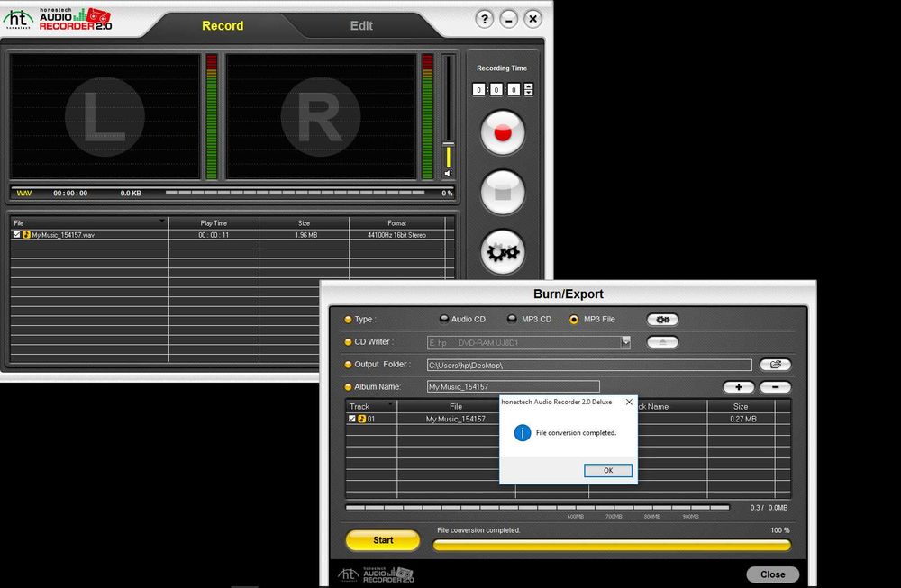Minimize the Audio Recorder window

point(508,19)
